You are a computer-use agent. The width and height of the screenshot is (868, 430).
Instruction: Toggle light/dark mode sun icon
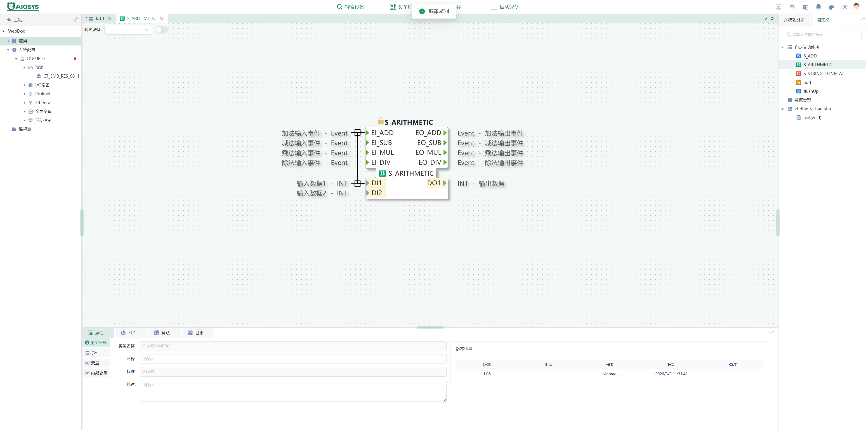(x=845, y=7)
